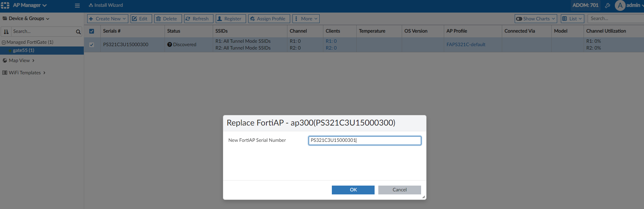Open Map View in the sidebar

19,60
